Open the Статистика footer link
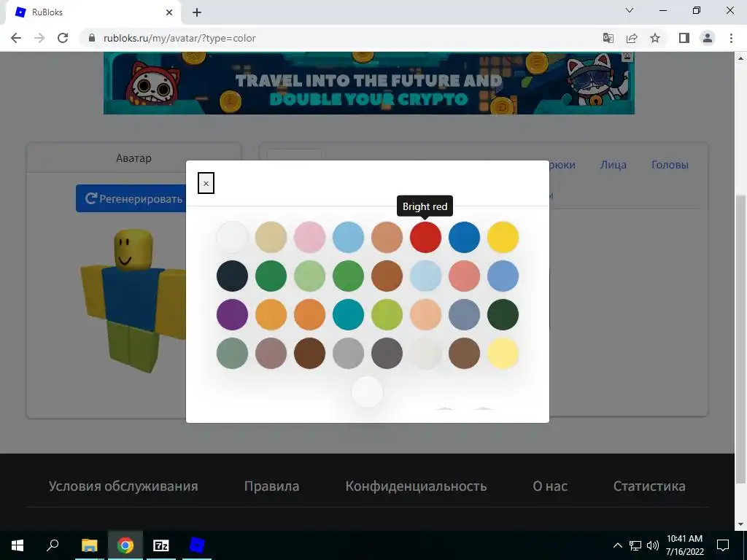The image size is (747, 560). click(x=649, y=486)
